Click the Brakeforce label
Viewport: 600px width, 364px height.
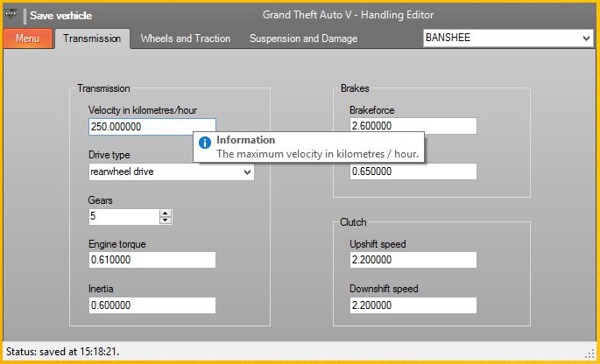click(x=372, y=110)
